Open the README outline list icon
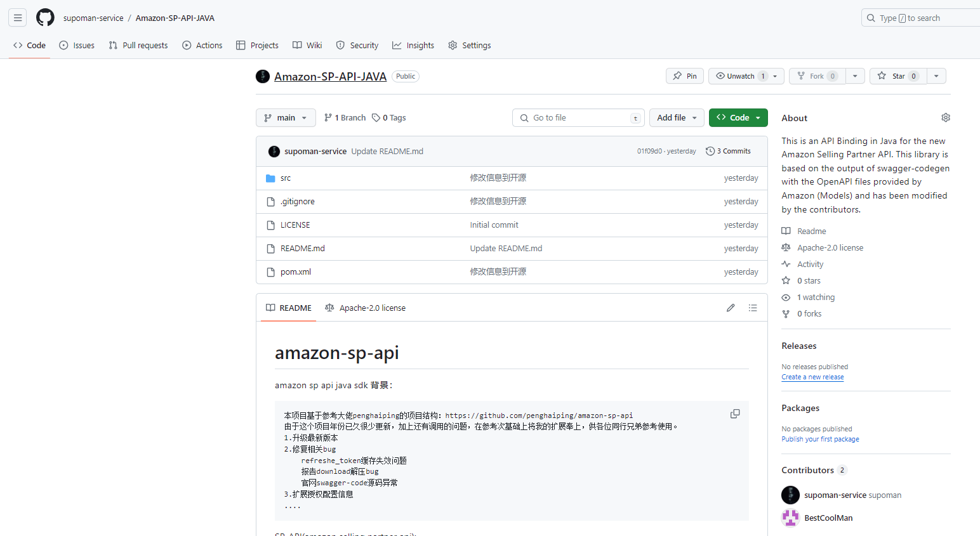The image size is (980, 536). click(x=753, y=308)
